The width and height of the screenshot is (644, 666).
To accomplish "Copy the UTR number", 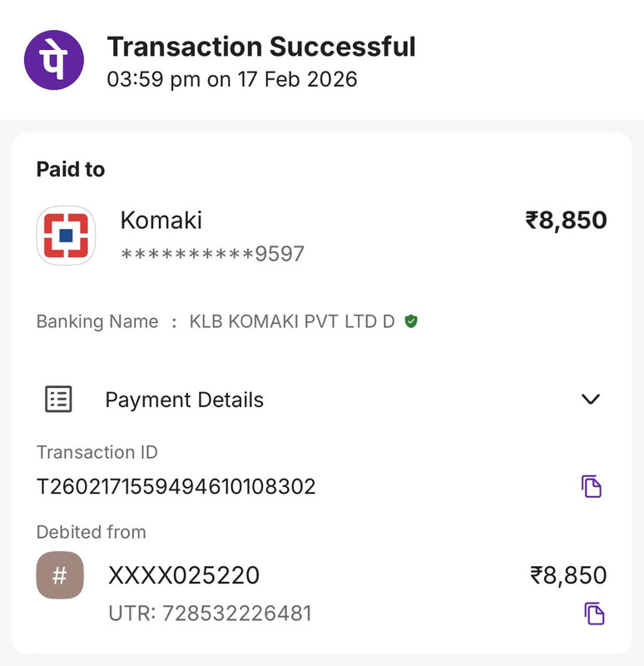I will (594, 614).
